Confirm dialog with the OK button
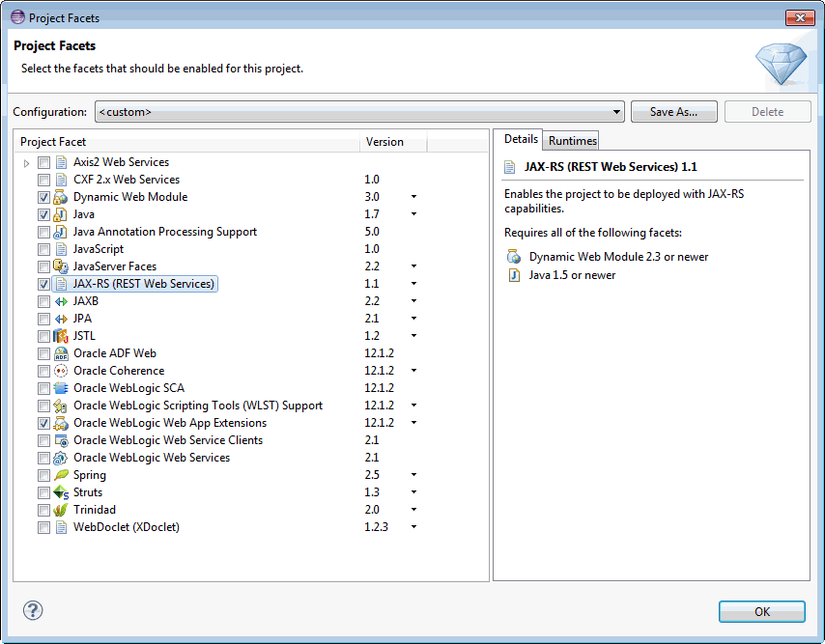The image size is (825, 644). [761, 611]
